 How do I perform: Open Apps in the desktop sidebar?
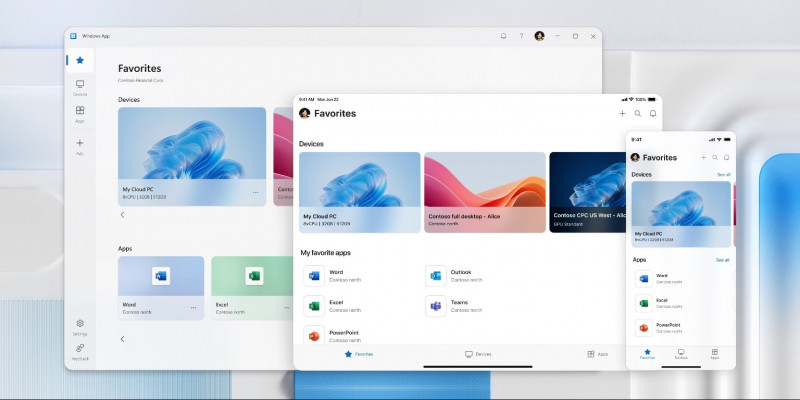pos(80,114)
